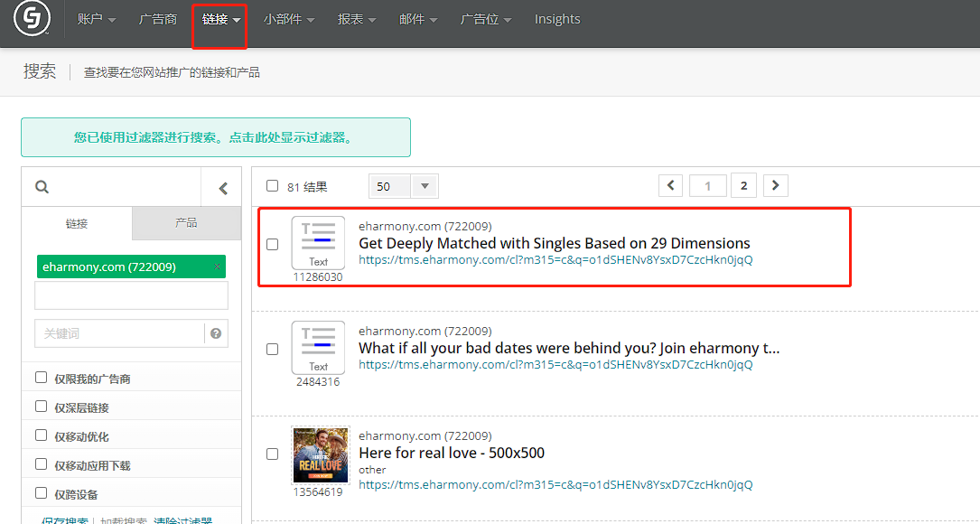This screenshot has width=980, height=524.
Task: Open the 链接 dropdown menu
Action: coord(221,19)
